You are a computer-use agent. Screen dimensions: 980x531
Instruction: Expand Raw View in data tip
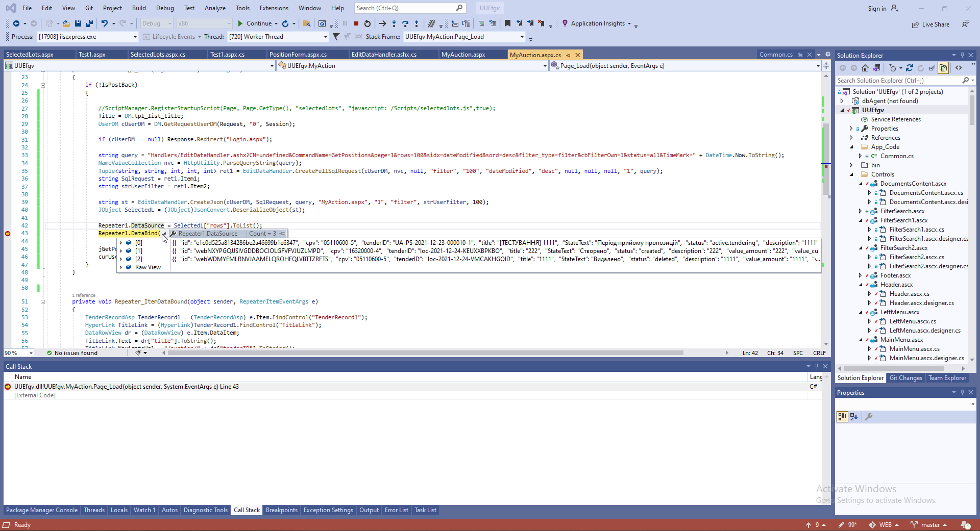tap(121, 267)
